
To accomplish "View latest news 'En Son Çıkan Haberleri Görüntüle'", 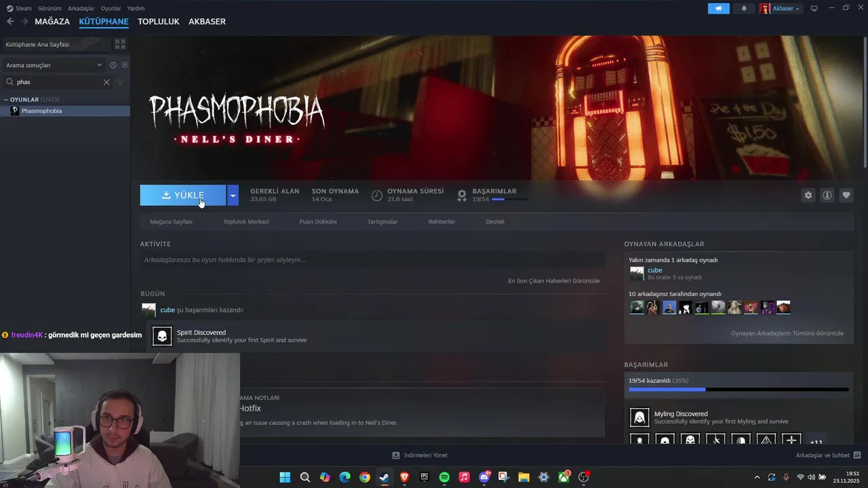I will (x=553, y=281).
